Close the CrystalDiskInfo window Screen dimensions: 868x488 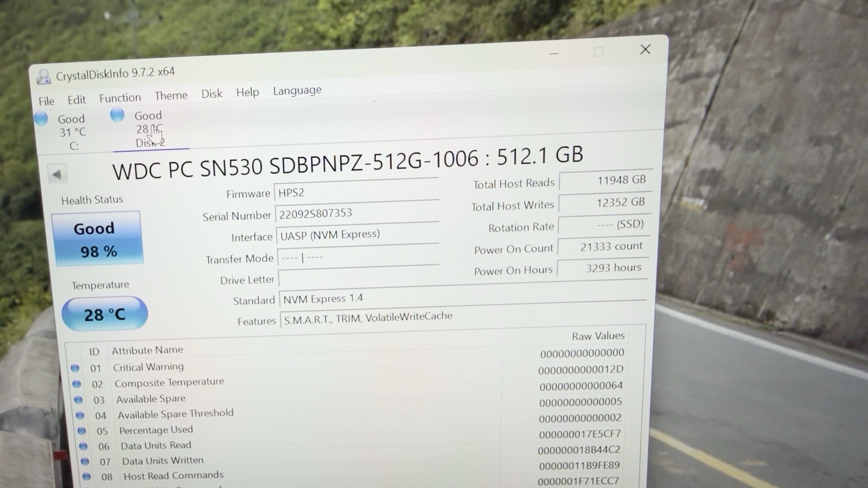(x=645, y=49)
